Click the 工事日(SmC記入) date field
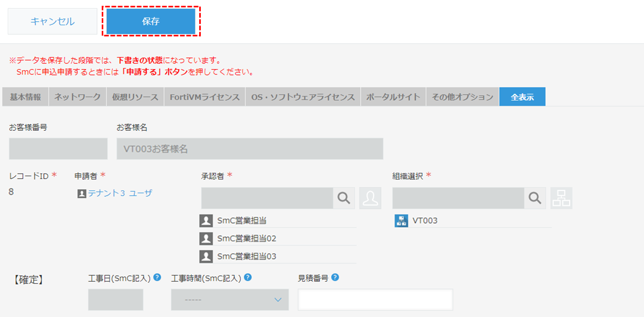Image resolution: width=644 pixels, height=317 pixels. [x=115, y=300]
